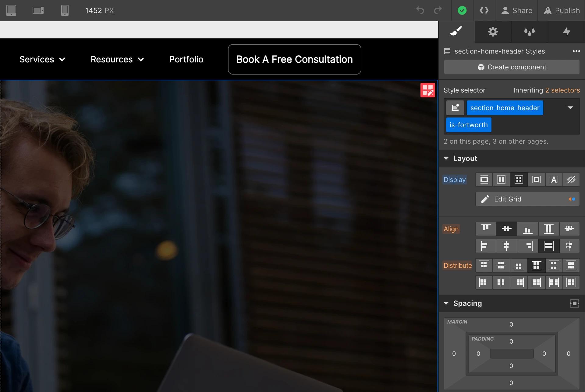This screenshot has width=585, height=392.
Task: Edit the left margin value
Action: 454,354
